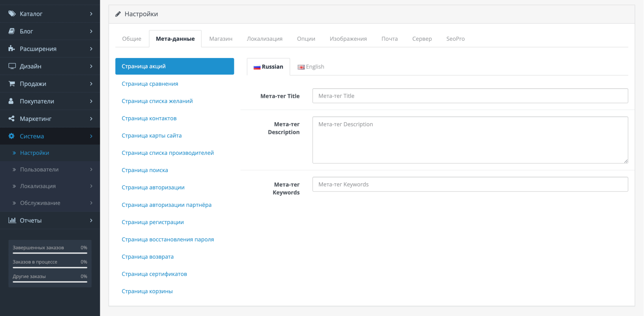Screen dimensions: 644x316
Task: Expand the Расширения menu chevron
Action: point(91,49)
